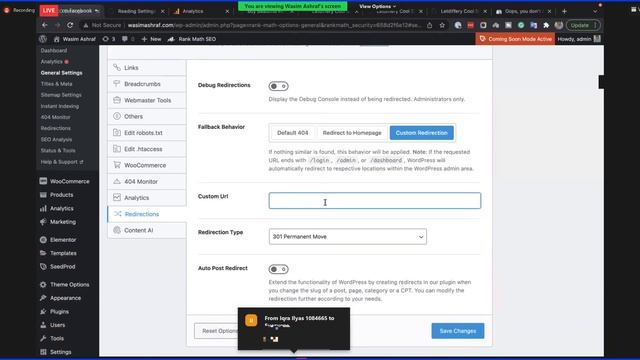Screen dimensions: 640x360
Task: Click the WooCommerce cart icon in settings tabs
Action: point(117,165)
